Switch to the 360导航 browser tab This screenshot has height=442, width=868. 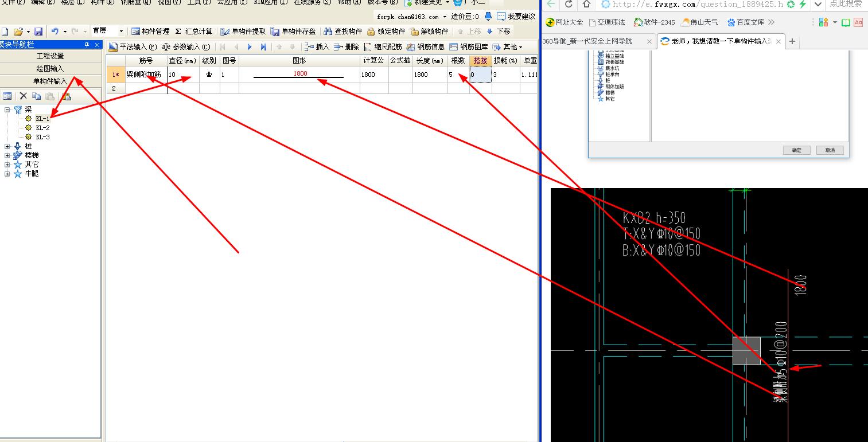(x=597, y=41)
